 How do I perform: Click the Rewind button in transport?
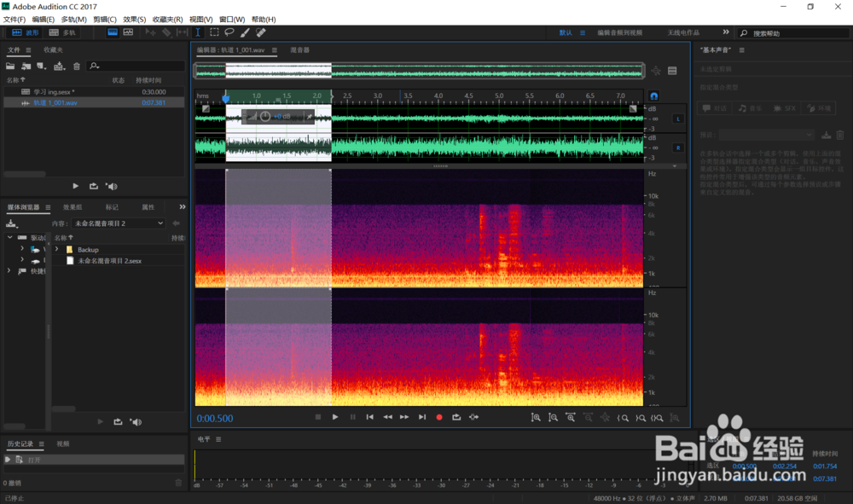[x=387, y=417]
